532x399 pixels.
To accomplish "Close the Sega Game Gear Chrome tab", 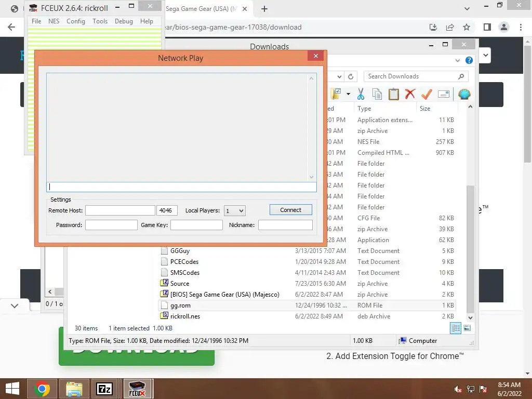I will [245, 9].
